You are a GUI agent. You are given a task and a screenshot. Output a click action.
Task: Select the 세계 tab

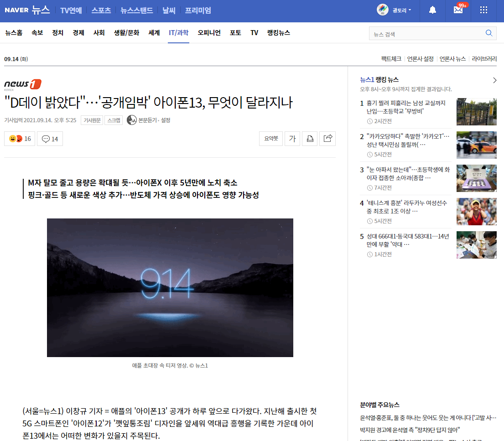[154, 33]
